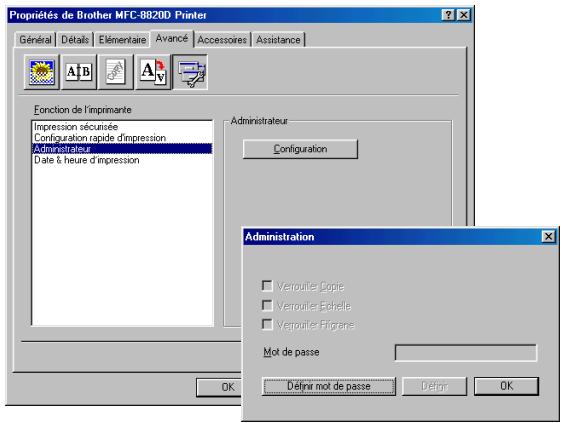Close the Administration dialog
Viewport: 565px width, 423px height.
(x=548, y=236)
